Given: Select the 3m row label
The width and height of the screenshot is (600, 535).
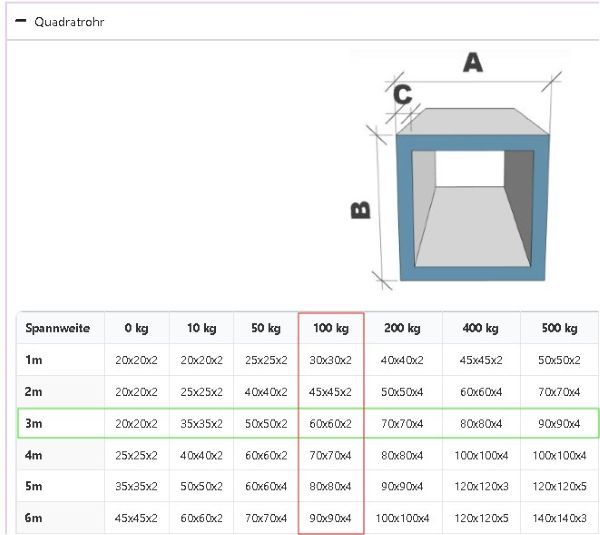Looking at the screenshot, I should (34, 423).
